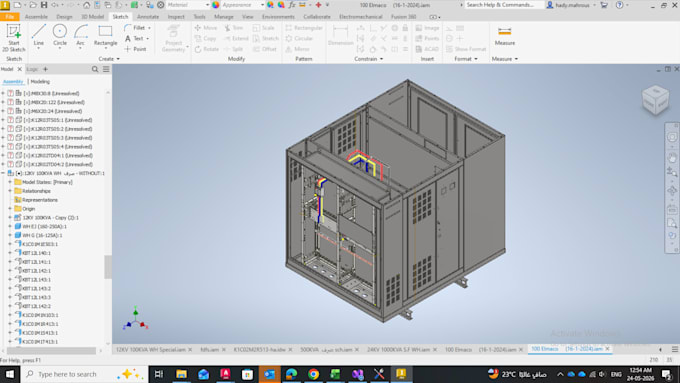Viewport: 680px width, 383px height.
Task: Switch browser to Modeling view
Action: pyautogui.click(x=40, y=82)
